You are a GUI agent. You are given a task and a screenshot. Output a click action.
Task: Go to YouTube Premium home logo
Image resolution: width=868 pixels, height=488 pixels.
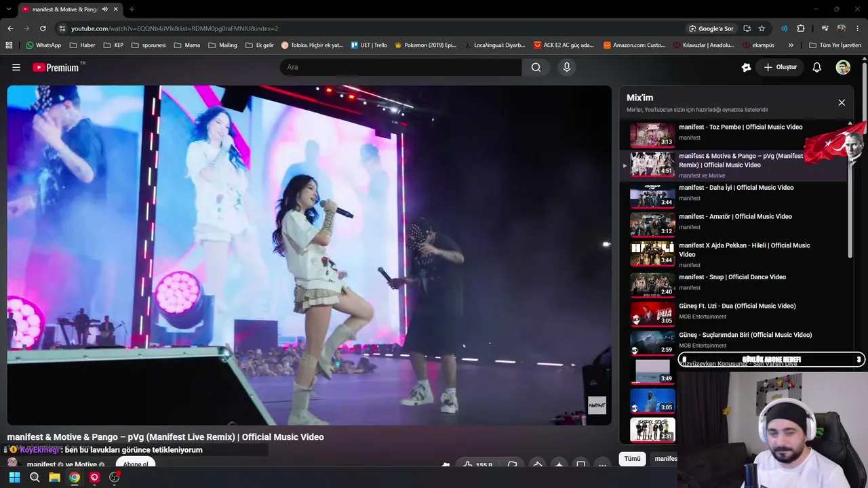tap(56, 67)
